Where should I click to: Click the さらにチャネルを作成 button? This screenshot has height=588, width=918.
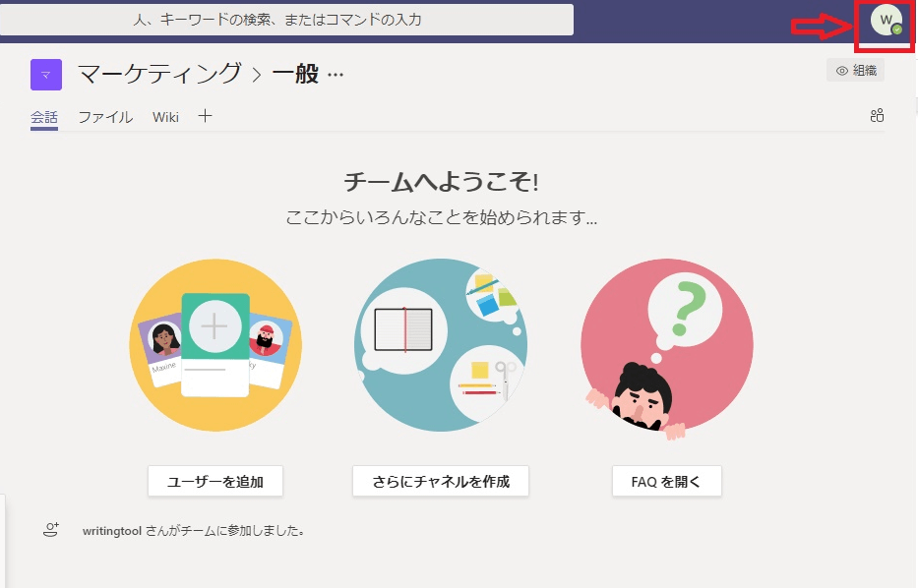click(440, 482)
